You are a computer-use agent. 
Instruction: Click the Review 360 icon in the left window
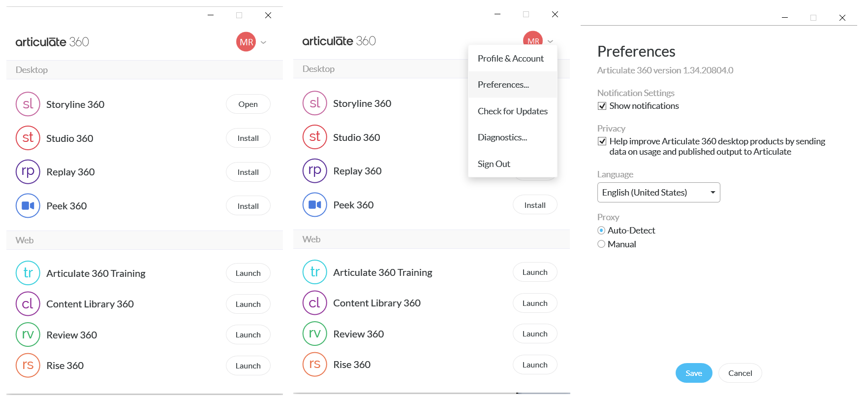click(28, 334)
